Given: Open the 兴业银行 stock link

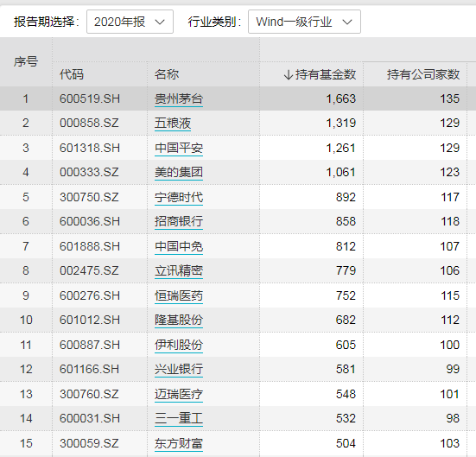Looking at the screenshot, I should (x=179, y=369).
